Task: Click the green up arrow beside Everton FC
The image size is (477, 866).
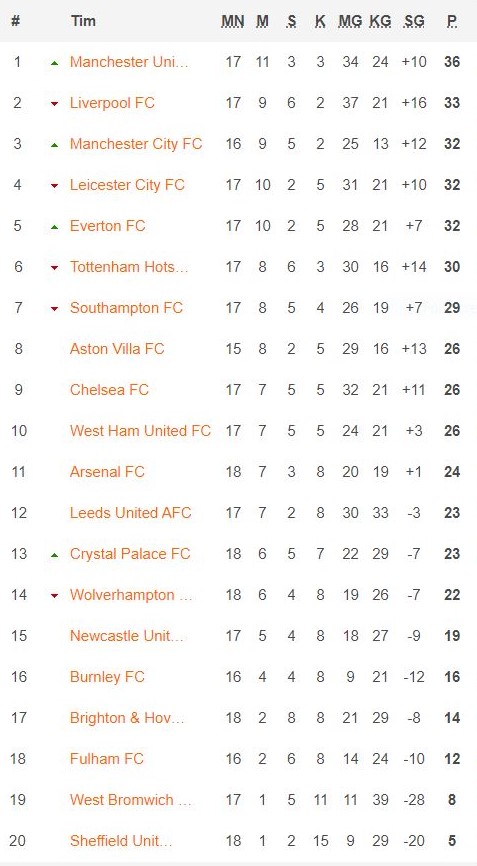Action: 54,227
